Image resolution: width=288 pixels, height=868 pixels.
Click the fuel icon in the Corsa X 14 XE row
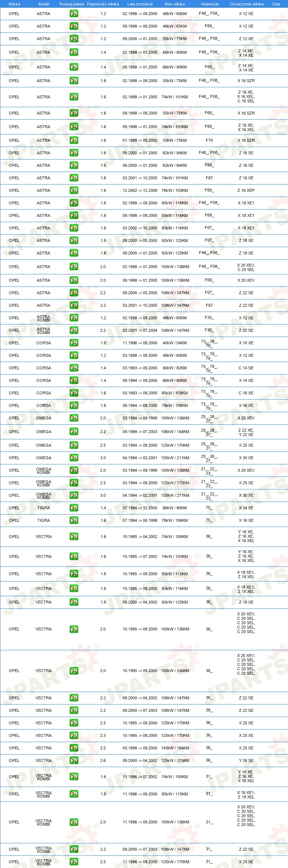(x=74, y=380)
